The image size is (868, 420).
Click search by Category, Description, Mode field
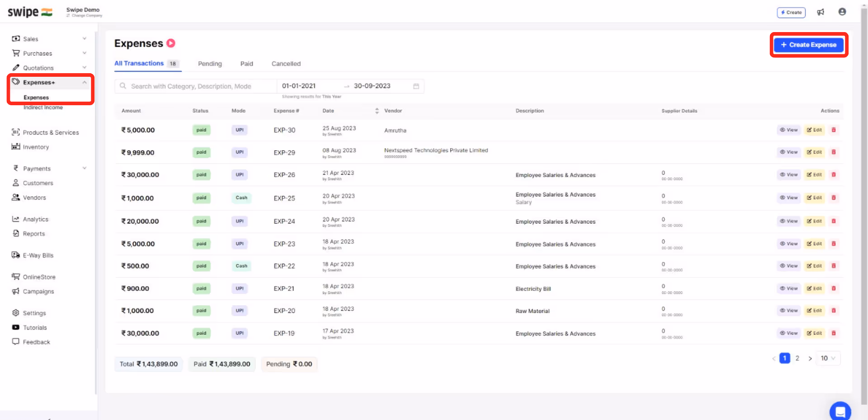point(196,86)
